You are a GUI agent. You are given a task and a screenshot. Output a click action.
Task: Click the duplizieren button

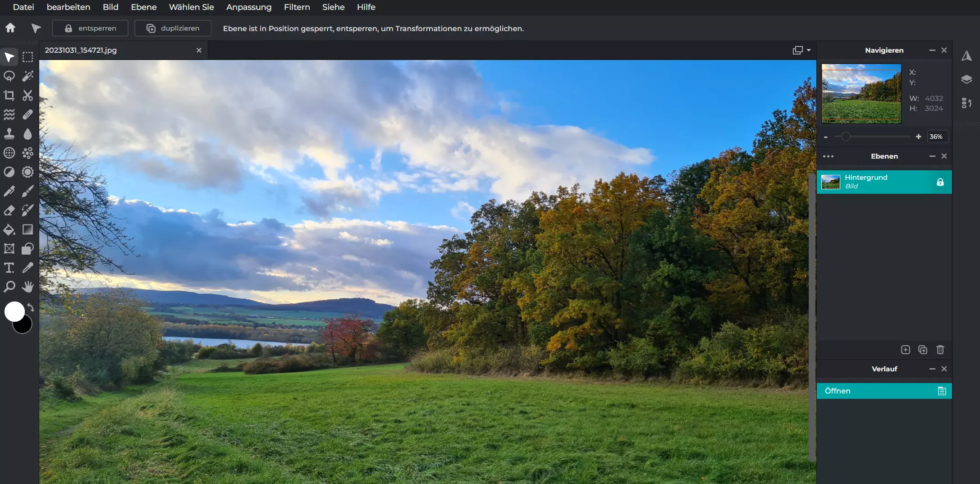[173, 28]
